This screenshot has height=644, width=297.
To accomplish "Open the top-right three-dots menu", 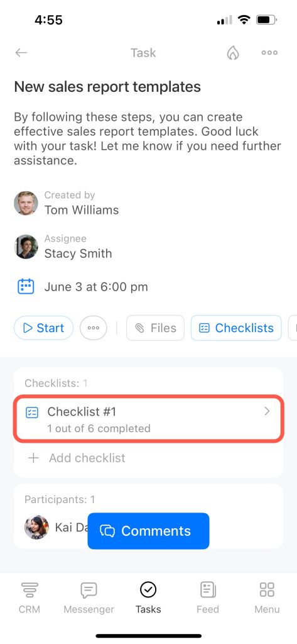I will [269, 53].
